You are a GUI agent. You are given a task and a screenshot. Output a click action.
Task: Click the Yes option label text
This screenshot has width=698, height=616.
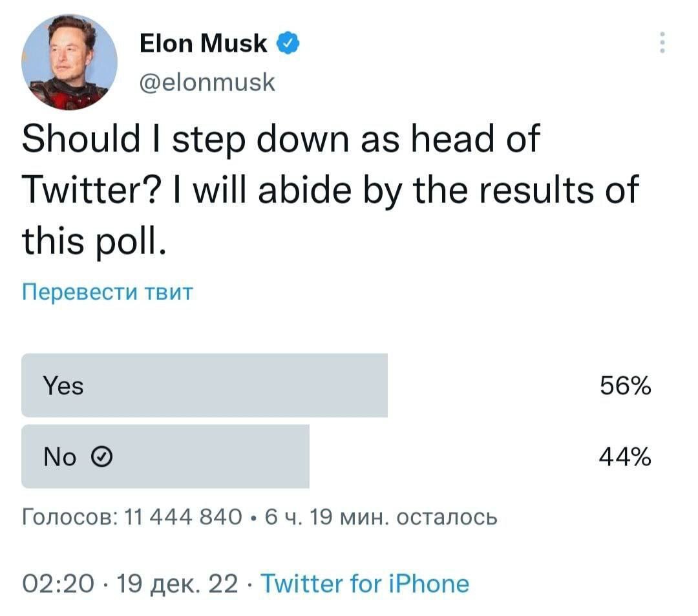[63, 385]
